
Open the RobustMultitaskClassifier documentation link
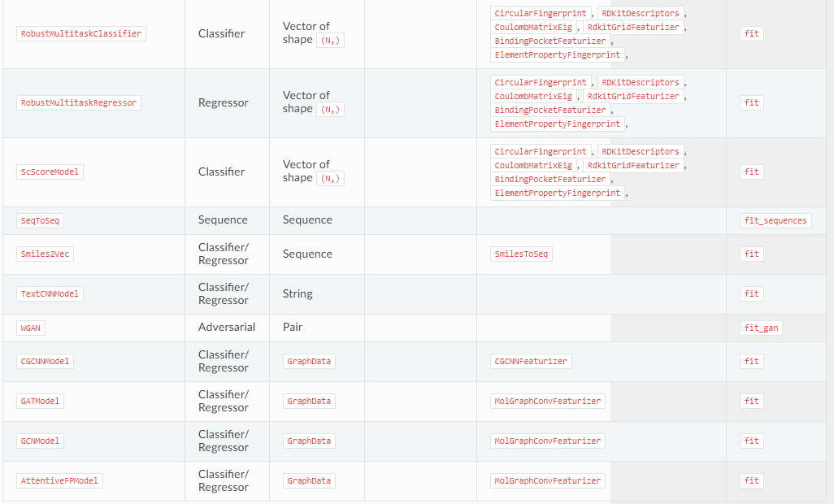tap(80, 33)
